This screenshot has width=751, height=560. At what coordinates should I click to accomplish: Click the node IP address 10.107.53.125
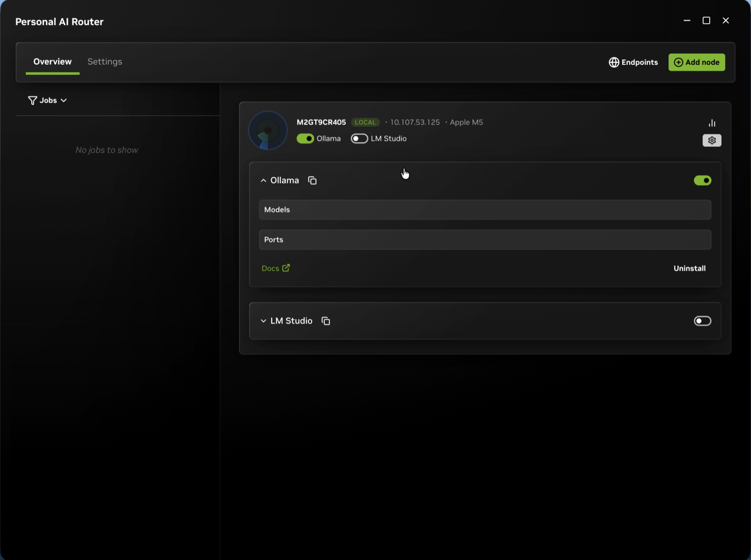click(415, 122)
